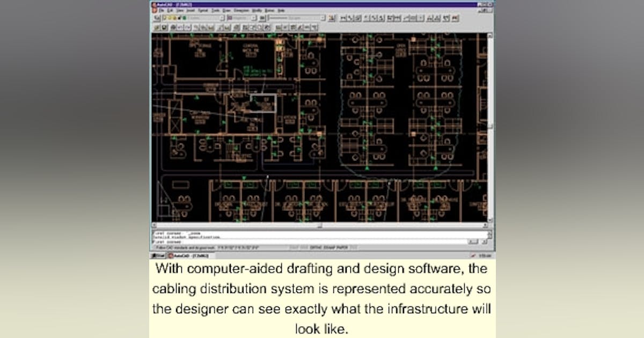The width and height of the screenshot is (644, 338).
Task: Open the layer name dropdown list
Action: [222, 18]
